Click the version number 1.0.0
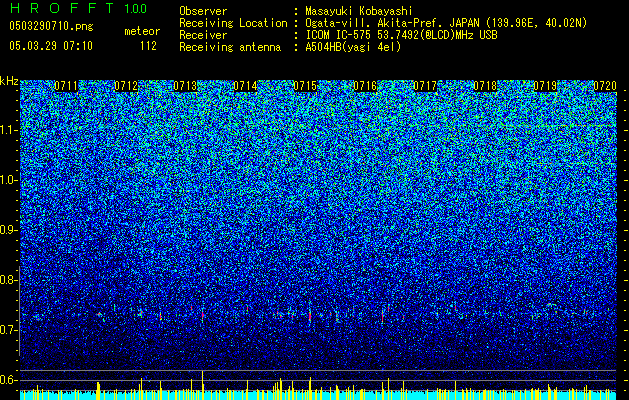The image size is (629, 400). (136, 8)
